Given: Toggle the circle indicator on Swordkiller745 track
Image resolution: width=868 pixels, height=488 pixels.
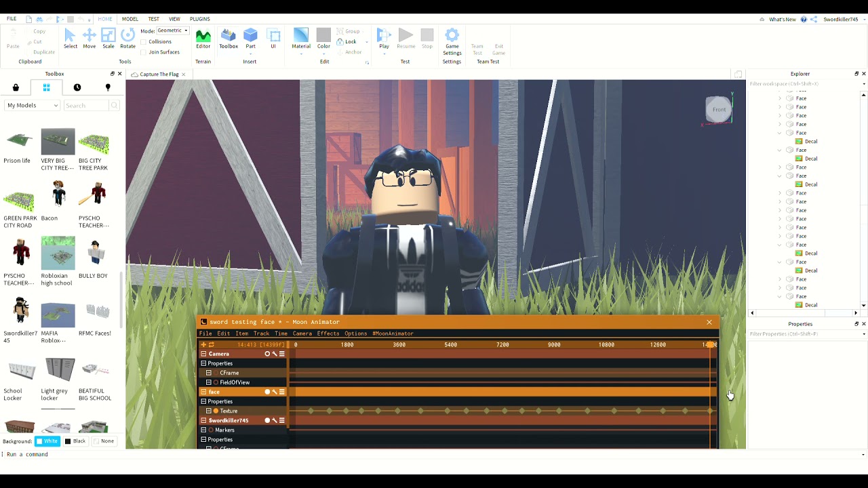Looking at the screenshot, I should 267,420.
